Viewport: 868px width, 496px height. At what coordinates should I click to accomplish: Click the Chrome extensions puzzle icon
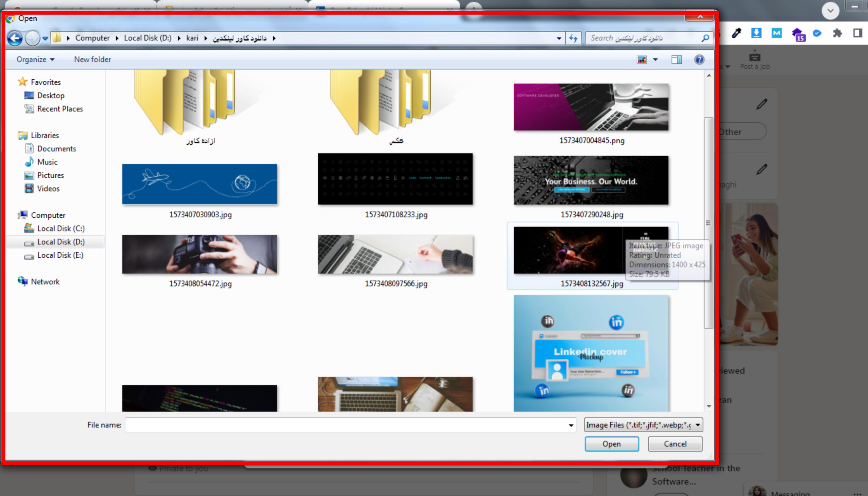click(837, 33)
